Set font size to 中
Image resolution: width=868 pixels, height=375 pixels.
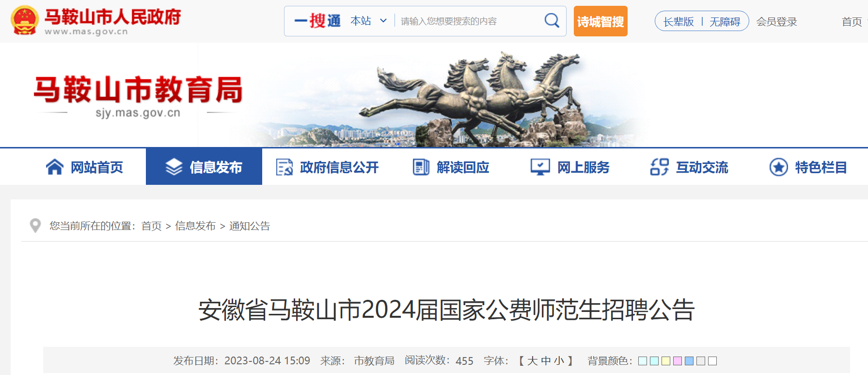(x=546, y=361)
